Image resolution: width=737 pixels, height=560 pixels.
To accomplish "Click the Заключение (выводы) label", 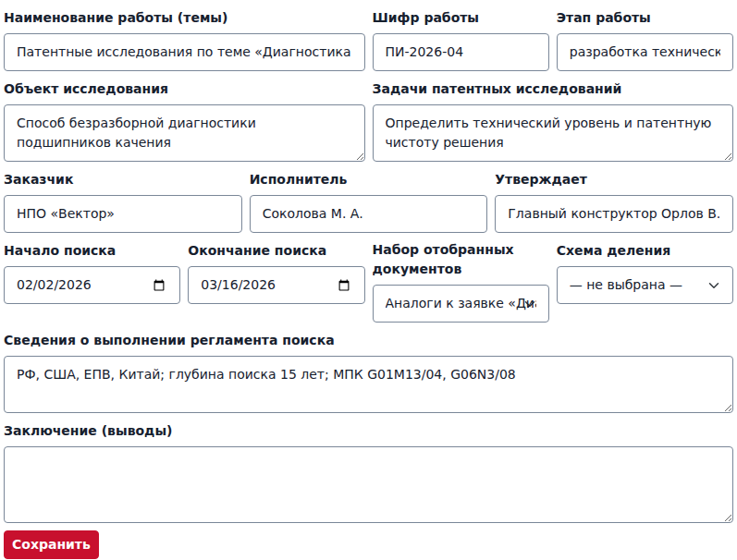I will click(88, 431).
